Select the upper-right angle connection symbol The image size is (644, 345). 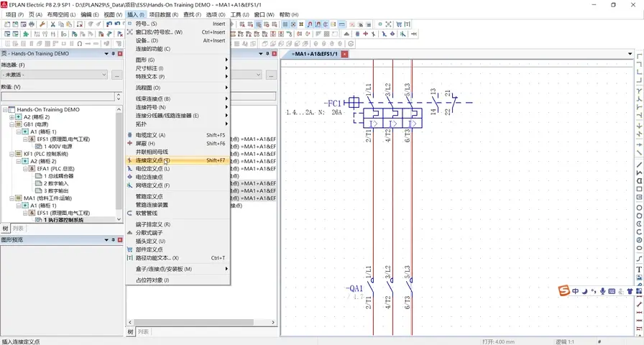coord(639,63)
